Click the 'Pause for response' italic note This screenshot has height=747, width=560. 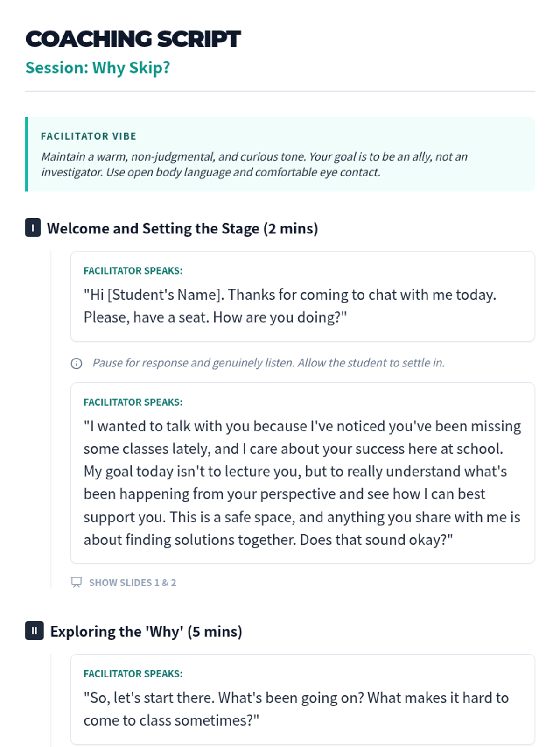(x=268, y=363)
